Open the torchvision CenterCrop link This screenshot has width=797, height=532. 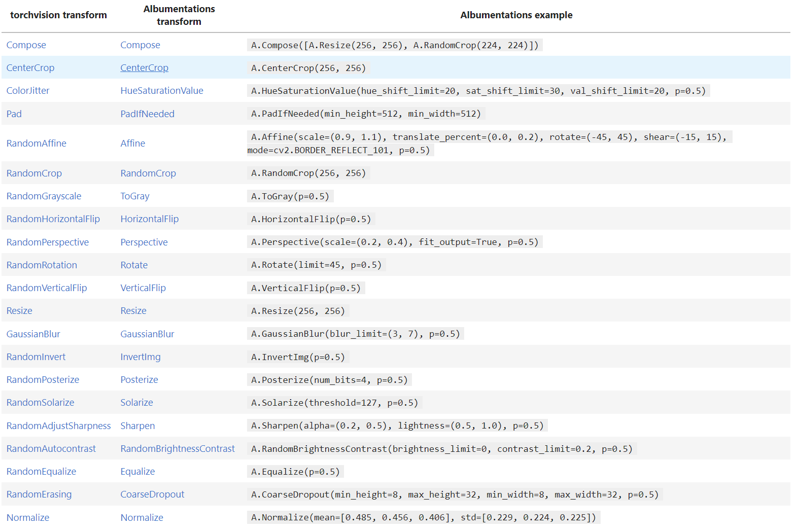click(30, 68)
